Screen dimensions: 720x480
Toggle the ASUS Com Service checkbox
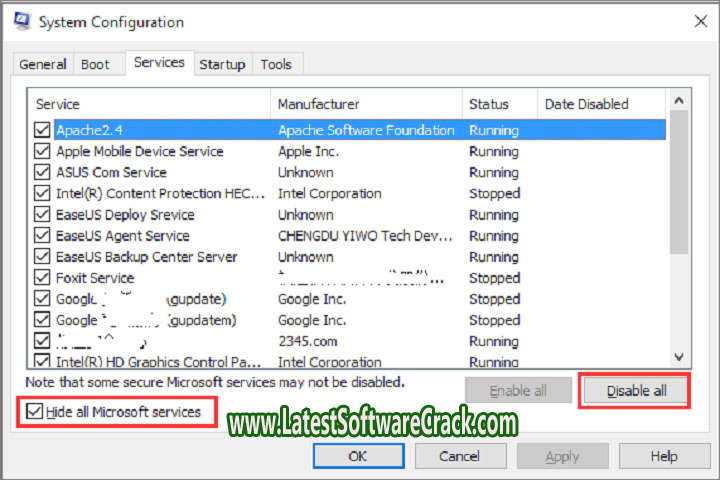click(x=42, y=172)
